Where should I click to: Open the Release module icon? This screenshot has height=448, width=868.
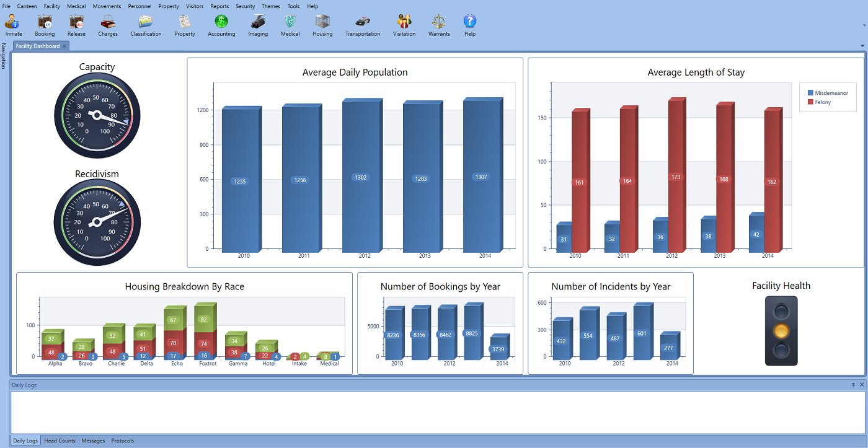coord(76,22)
